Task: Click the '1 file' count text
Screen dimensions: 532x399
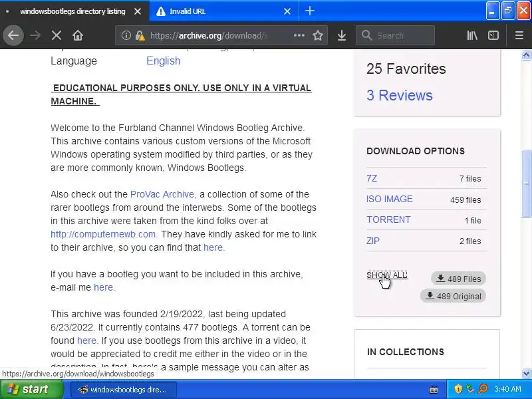Action: point(473,221)
